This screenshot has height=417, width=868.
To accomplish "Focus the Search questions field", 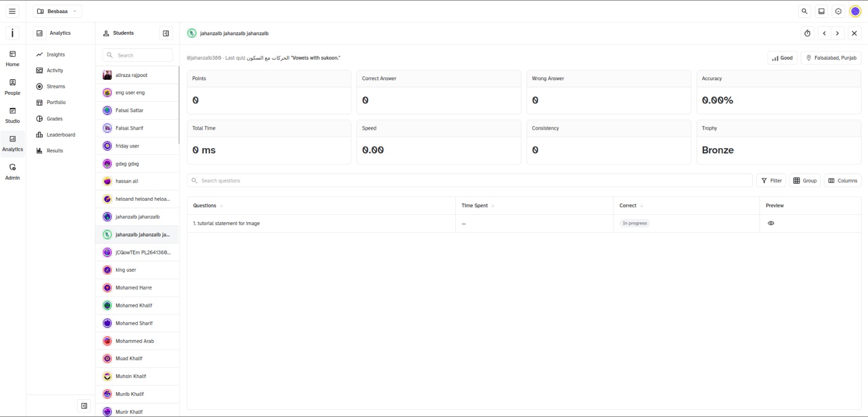I will (470, 181).
